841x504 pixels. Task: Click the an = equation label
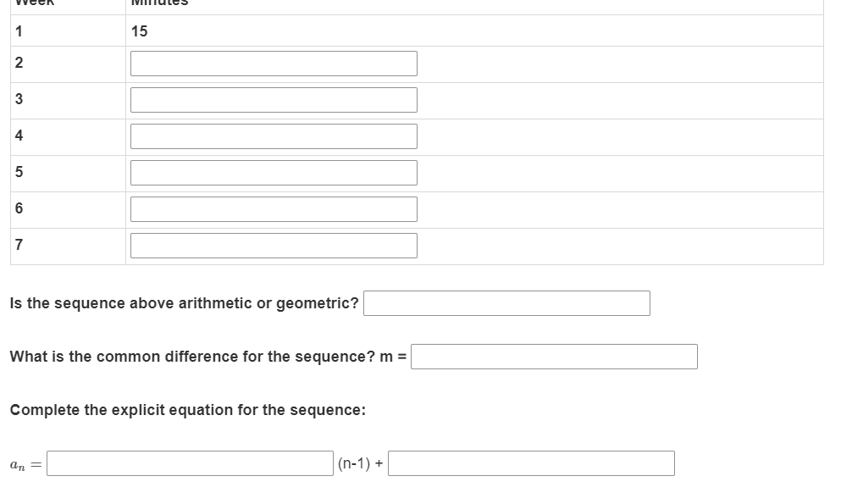[24, 463]
